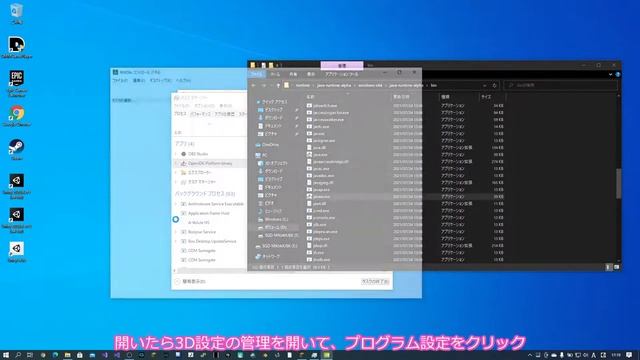
Task: Open the Recycle Bin desktop icon
Action: pos(16,13)
